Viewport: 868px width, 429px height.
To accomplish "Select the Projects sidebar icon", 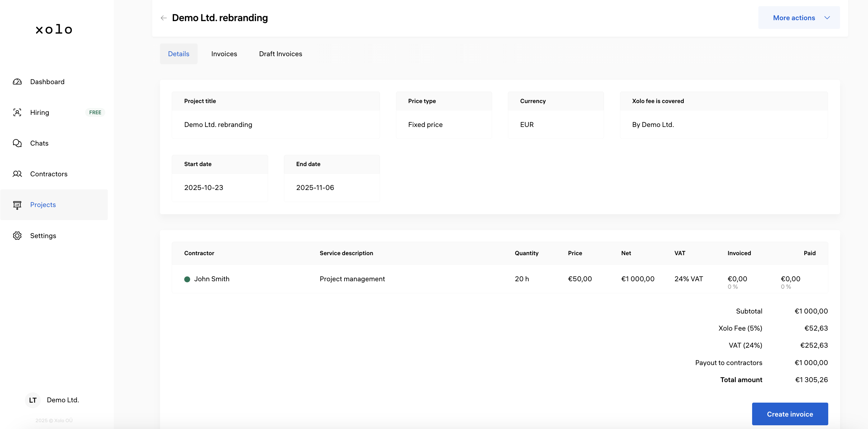I will (x=17, y=205).
